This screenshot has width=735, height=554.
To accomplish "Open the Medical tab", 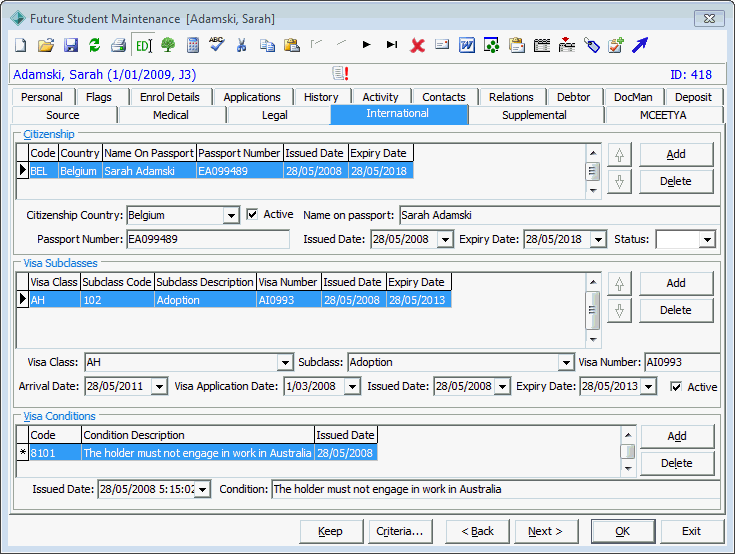I will pos(171,115).
